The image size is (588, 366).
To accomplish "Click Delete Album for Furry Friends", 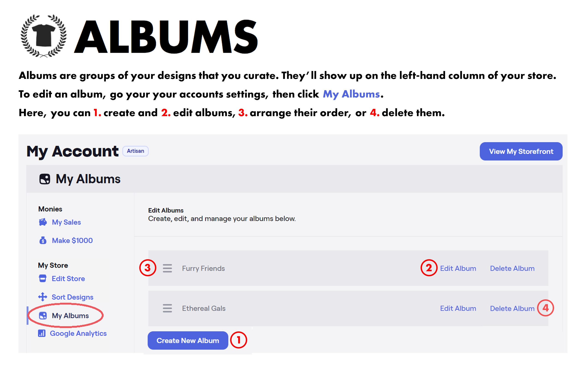I will [x=512, y=268].
